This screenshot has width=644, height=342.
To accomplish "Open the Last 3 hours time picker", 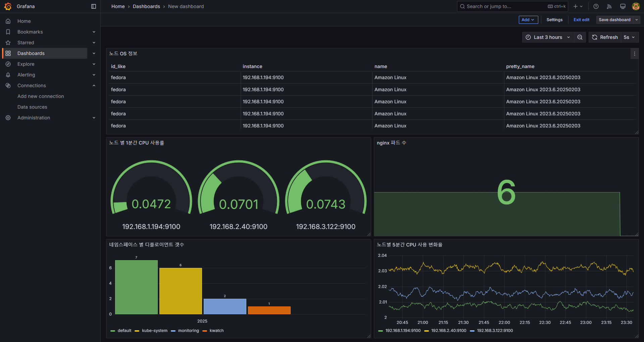I will click(548, 37).
